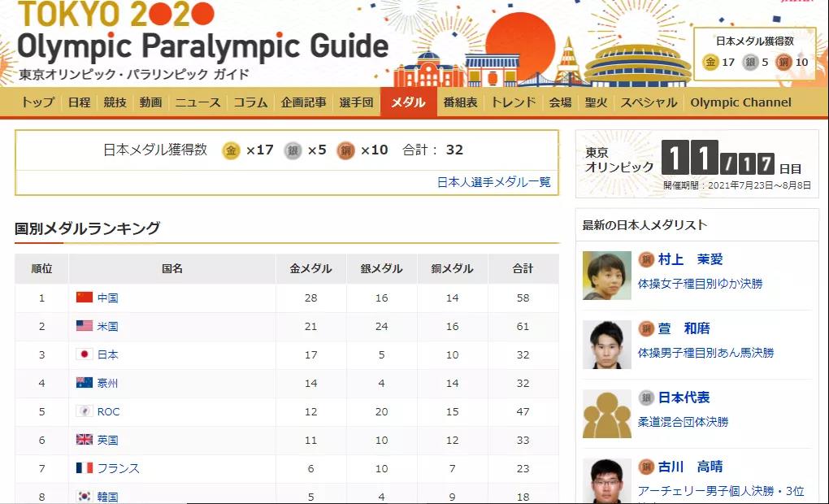Screen dimensions: 829x504
Task: Click bronze medal icon beside 村上 茉愛
Action: pyautogui.click(x=646, y=259)
